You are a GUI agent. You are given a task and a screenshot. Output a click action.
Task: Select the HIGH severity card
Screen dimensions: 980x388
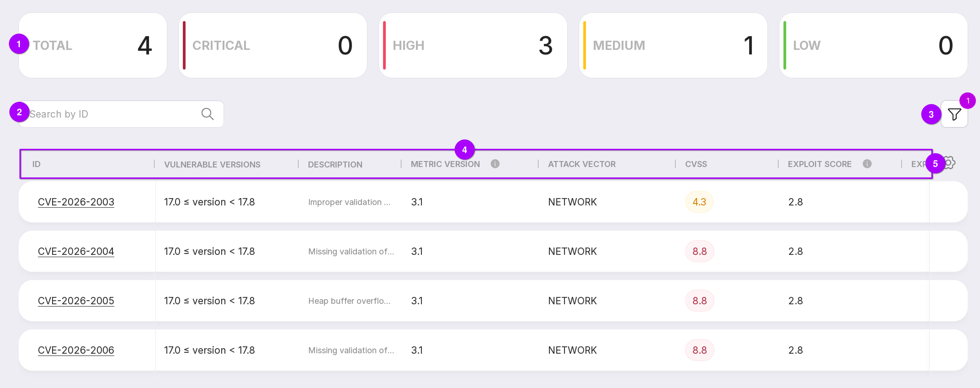(x=472, y=45)
